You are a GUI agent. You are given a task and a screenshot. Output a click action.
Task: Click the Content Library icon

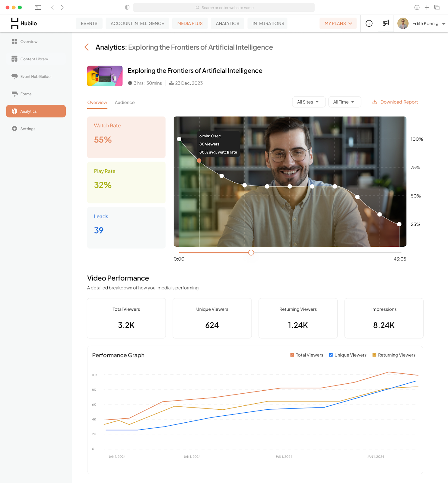14,59
